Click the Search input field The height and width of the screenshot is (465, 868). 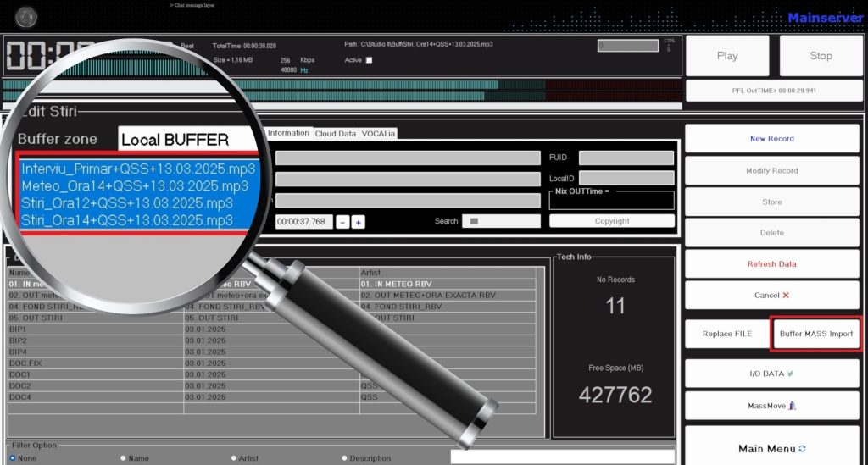500,221
